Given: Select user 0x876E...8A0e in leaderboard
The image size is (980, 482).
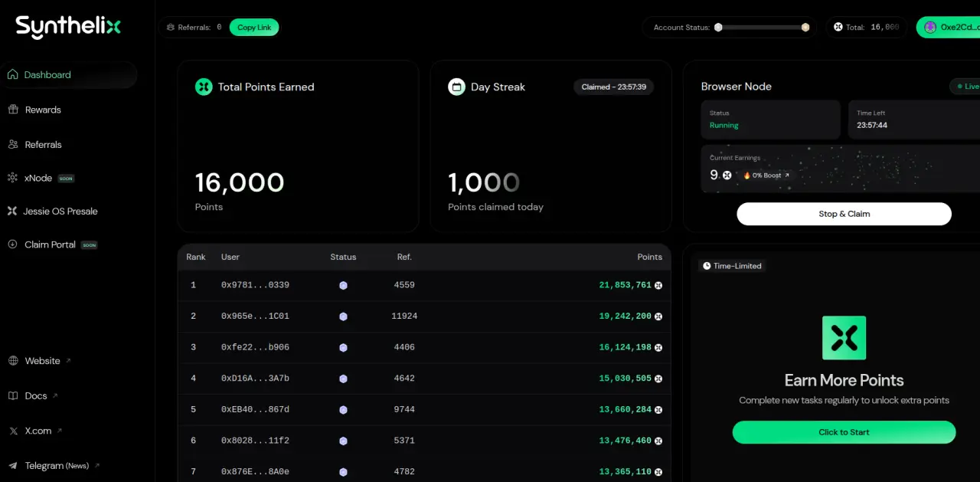Looking at the screenshot, I should coord(255,472).
